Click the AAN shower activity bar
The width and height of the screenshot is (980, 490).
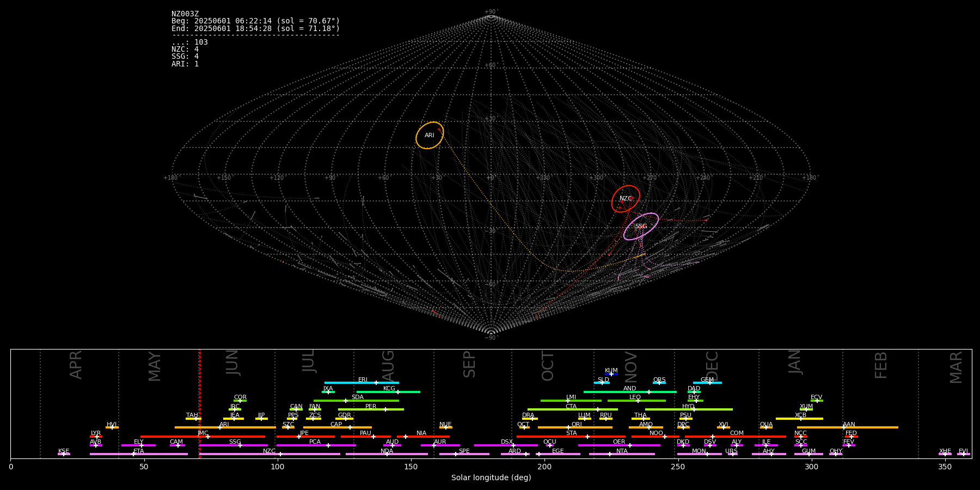click(x=847, y=427)
